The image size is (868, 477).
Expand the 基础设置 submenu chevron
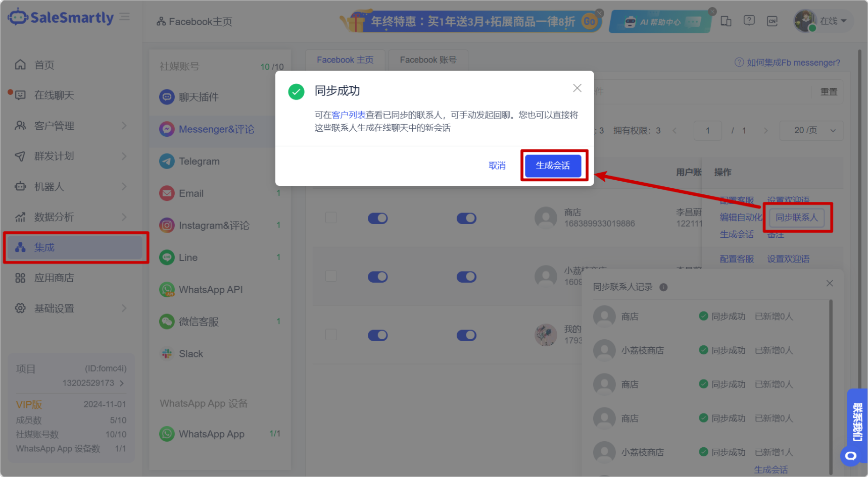(x=124, y=308)
